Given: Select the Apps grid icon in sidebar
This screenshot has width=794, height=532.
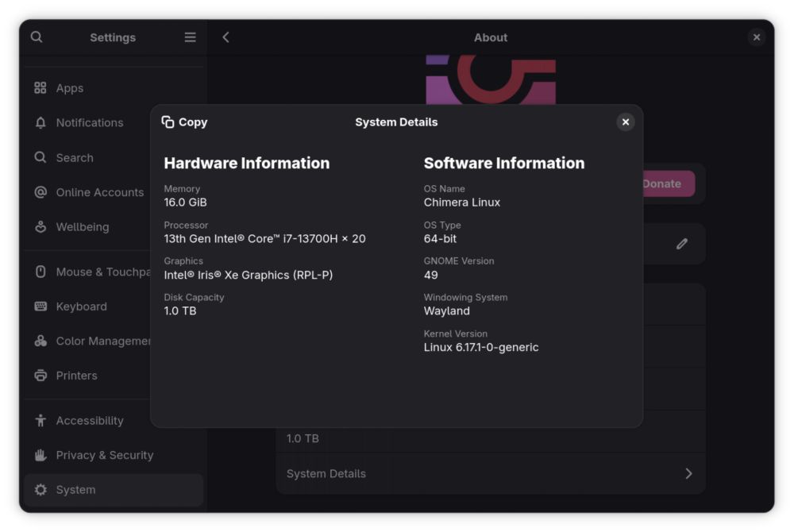Looking at the screenshot, I should (40, 88).
